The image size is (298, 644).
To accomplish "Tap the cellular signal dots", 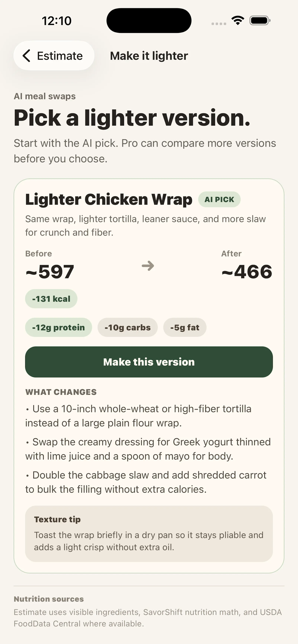I will [219, 23].
